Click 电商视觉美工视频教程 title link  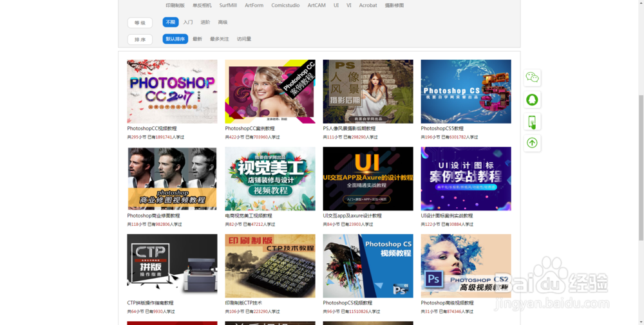pos(249,216)
